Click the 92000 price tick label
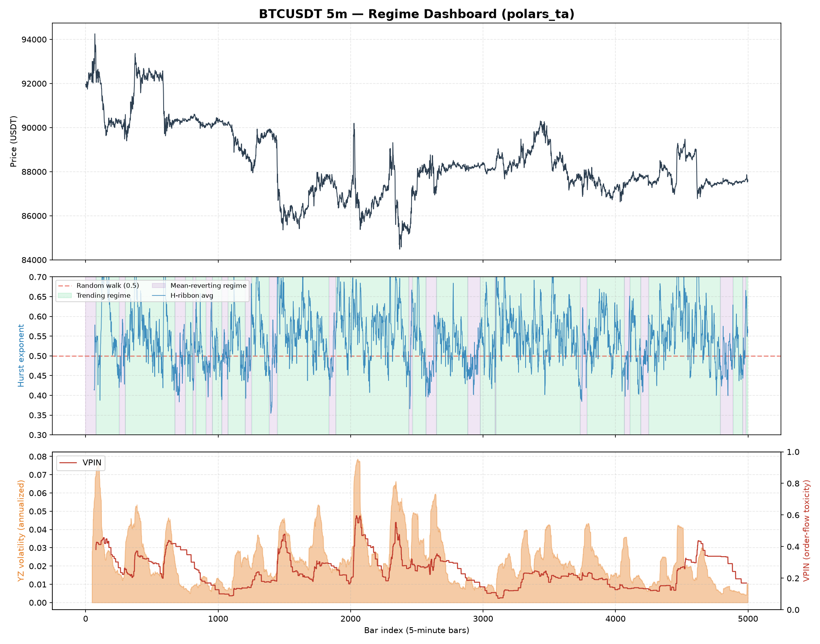 34,84
